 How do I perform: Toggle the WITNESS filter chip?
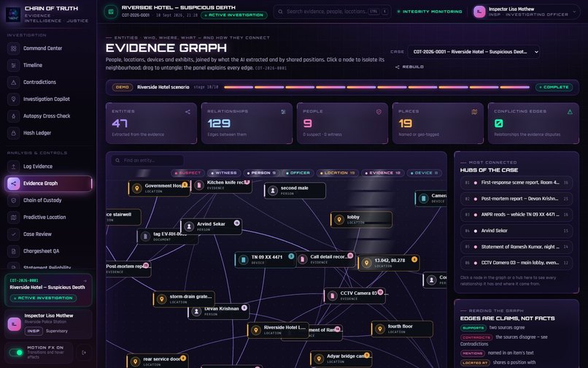[x=224, y=173]
